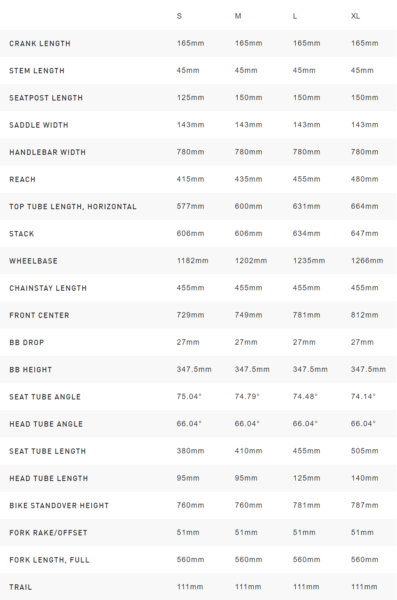Click the CRANK LENGTH row label
This screenshot has width=397, height=600.
tap(40, 44)
